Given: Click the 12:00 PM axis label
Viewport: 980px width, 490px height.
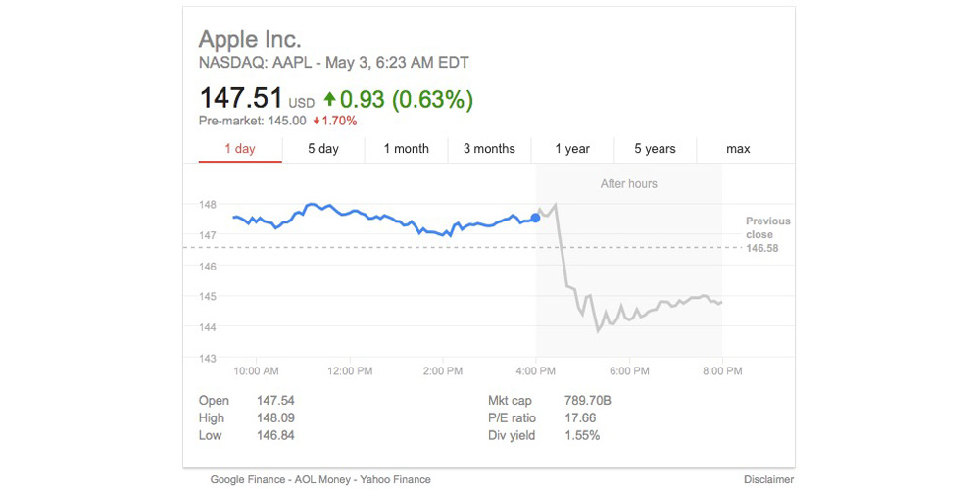Looking at the screenshot, I should (x=350, y=371).
